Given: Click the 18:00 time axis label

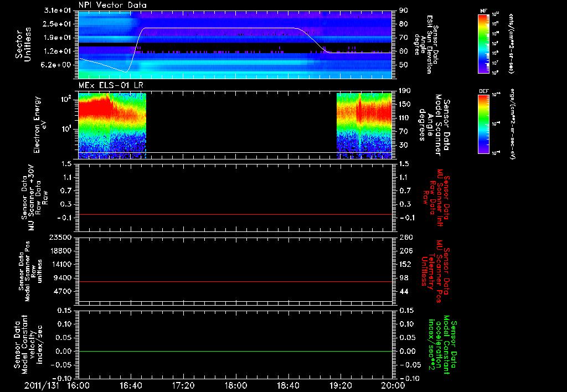Looking at the screenshot, I should [236, 385].
